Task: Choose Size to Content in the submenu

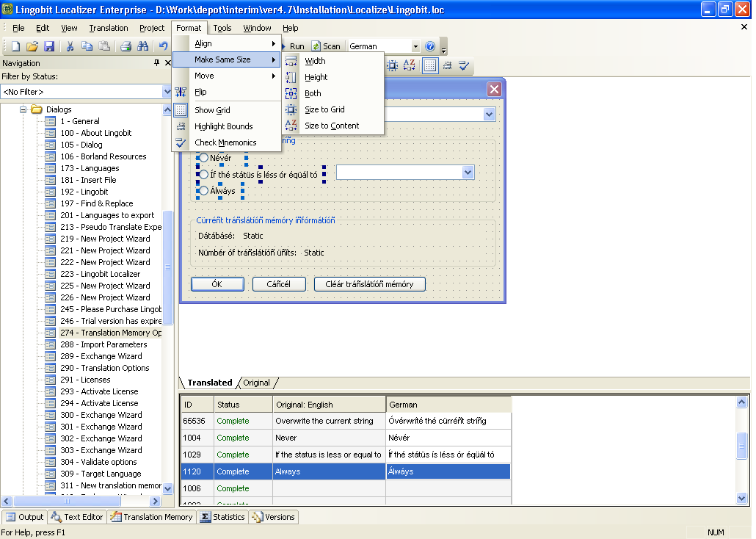Action: [333, 126]
